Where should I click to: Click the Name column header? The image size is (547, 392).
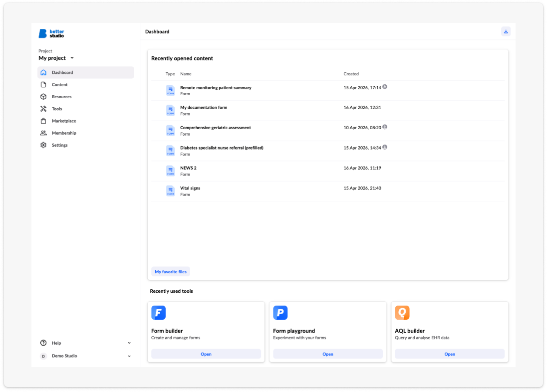pos(186,74)
